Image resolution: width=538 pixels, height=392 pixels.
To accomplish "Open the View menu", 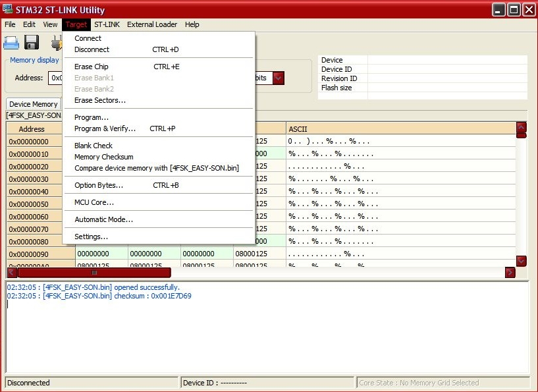I will click(x=50, y=24).
